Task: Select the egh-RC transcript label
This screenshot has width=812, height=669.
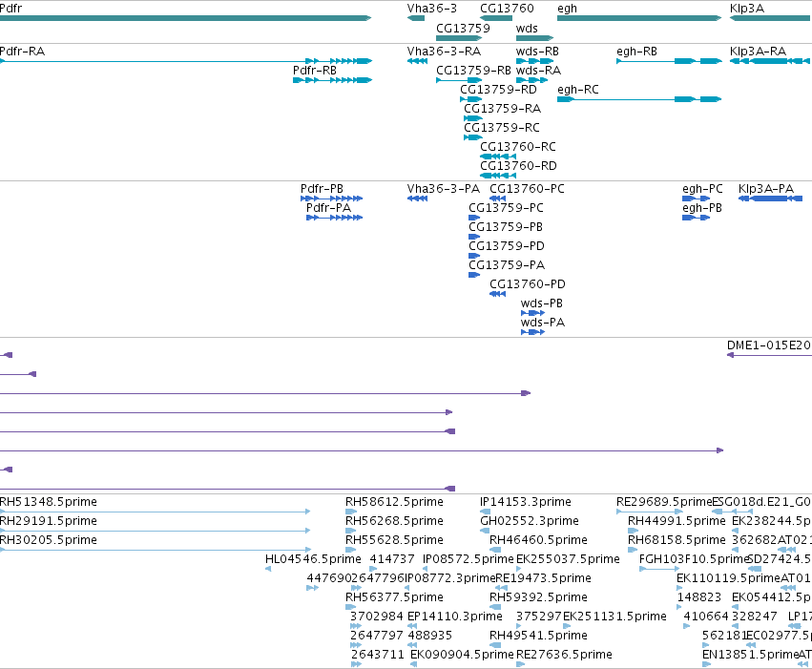Action: tap(578, 90)
